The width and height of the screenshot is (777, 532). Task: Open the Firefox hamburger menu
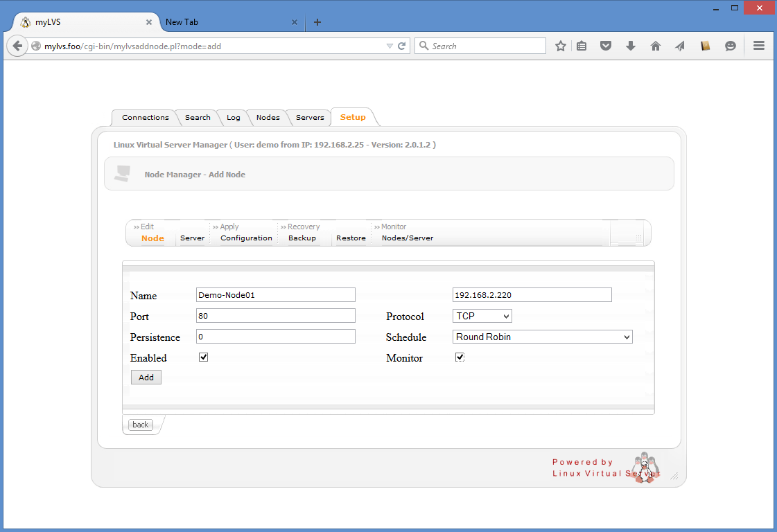(x=759, y=46)
